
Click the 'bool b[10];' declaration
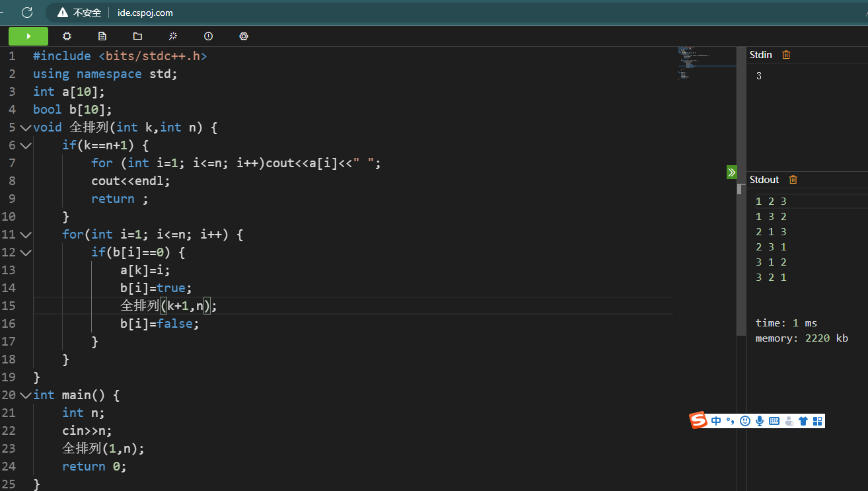tap(73, 110)
